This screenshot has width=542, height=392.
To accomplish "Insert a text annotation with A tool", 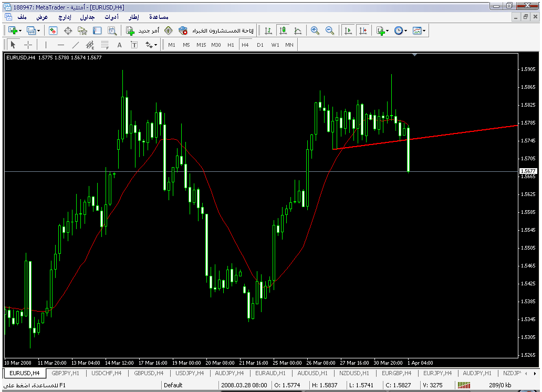I will pos(119,45).
